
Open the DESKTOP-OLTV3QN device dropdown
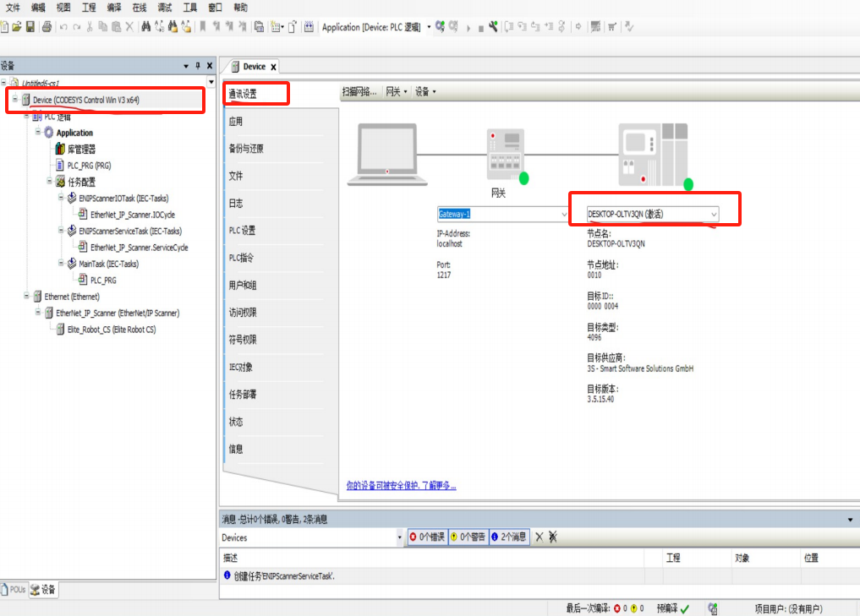(x=714, y=215)
